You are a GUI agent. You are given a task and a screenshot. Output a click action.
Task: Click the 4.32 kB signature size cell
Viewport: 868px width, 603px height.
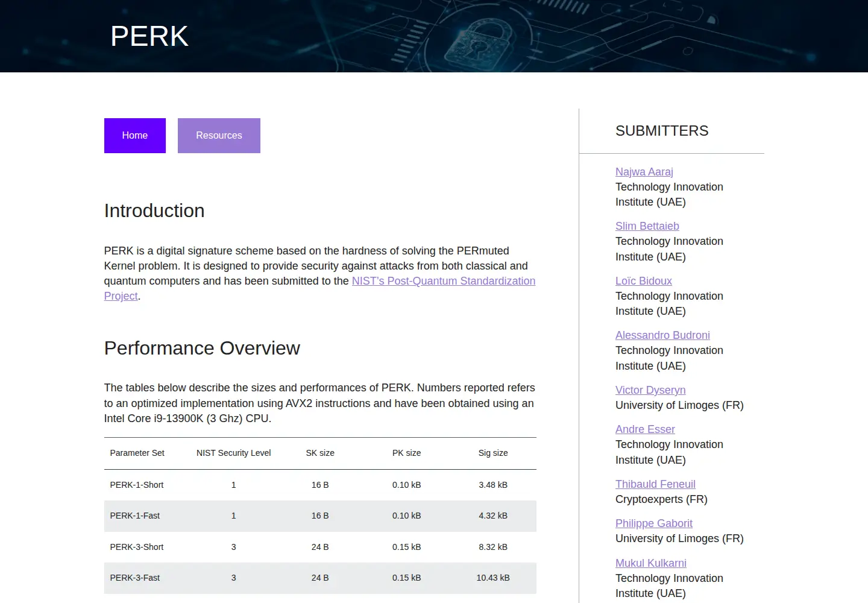coord(493,516)
